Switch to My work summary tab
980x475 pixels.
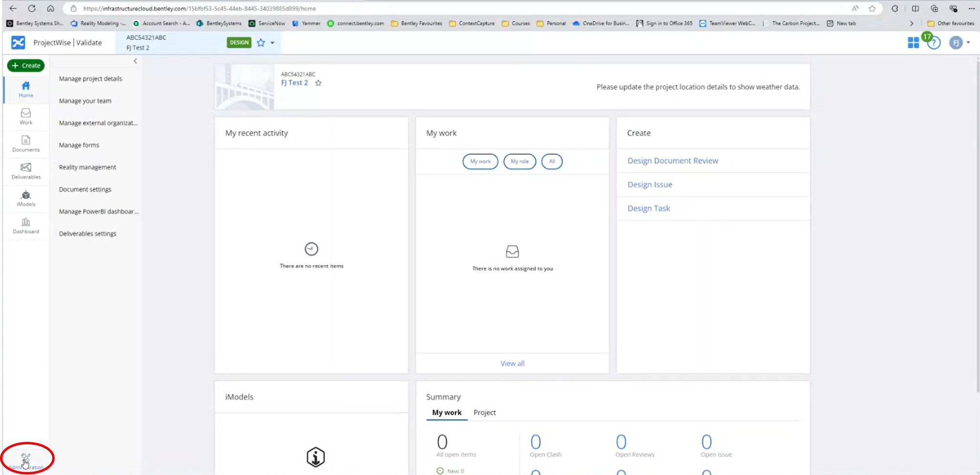447,413
